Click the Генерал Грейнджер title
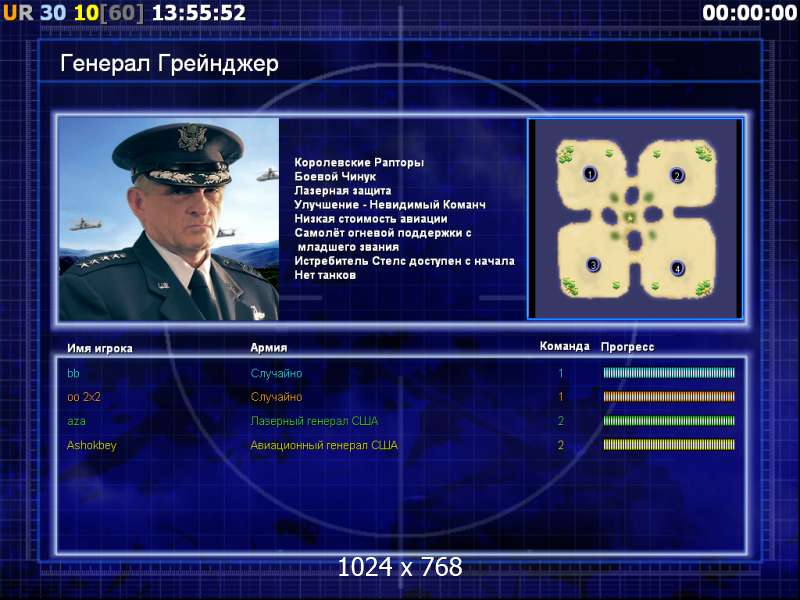The width and height of the screenshot is (800, 600). [x=169, y=64]
